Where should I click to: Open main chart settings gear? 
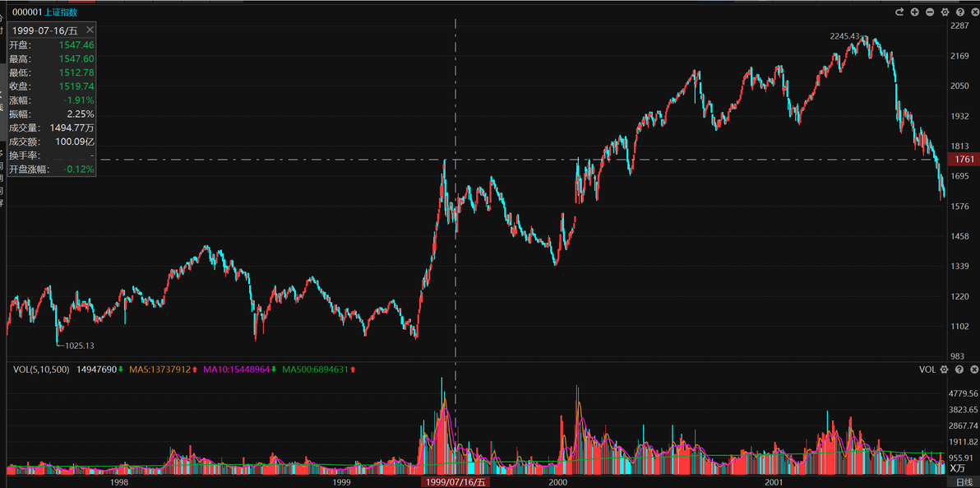click(945, 12)
